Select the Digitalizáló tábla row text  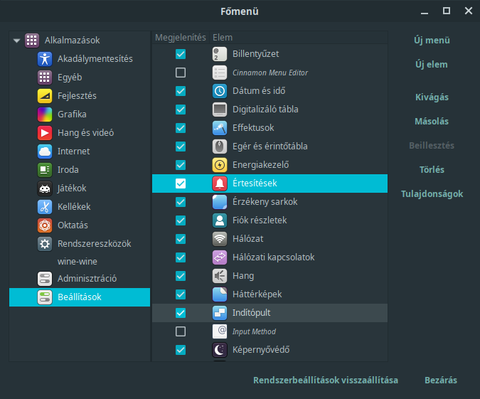point(265,109)
